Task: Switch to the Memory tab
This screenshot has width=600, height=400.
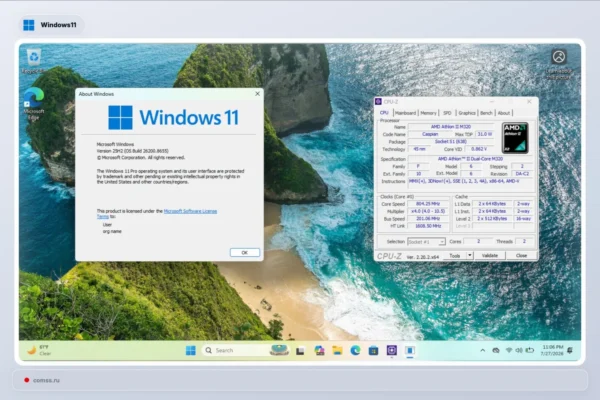Action: coord(428,113)
